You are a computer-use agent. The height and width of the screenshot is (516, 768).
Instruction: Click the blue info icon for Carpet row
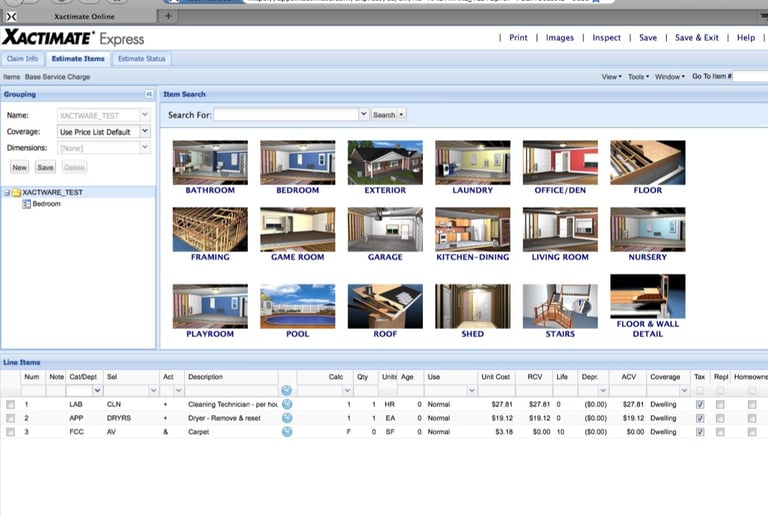[287, 432]
